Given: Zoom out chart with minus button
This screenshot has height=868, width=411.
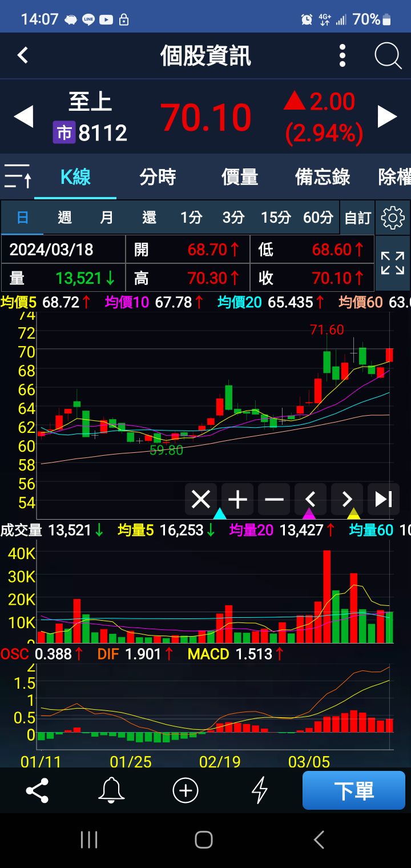Looking at the screenshot, I should pos(274,500).
